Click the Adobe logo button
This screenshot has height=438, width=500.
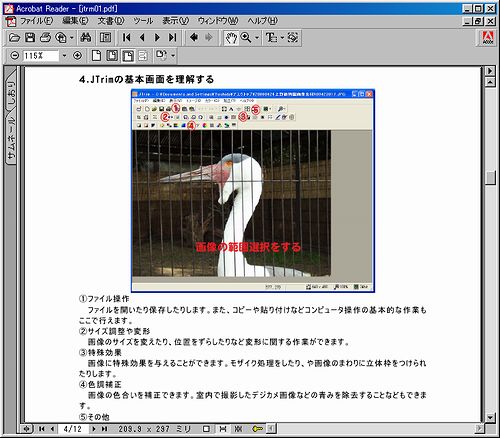point(488,38)
